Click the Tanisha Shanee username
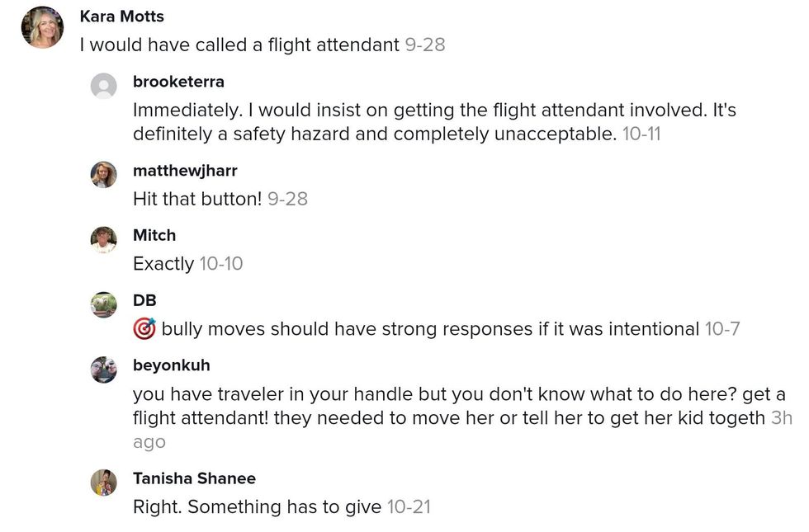 click(x=194, y=478)
